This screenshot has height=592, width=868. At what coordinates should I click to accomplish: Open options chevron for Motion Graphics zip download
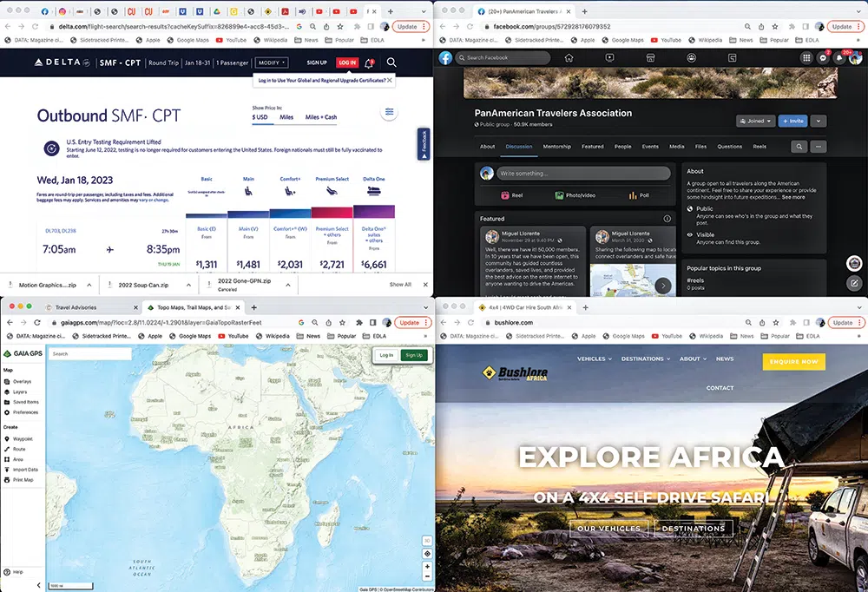[89, 286]
